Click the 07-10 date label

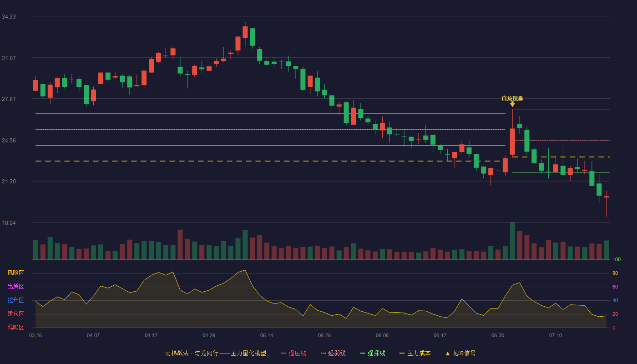tap(556, 335)
